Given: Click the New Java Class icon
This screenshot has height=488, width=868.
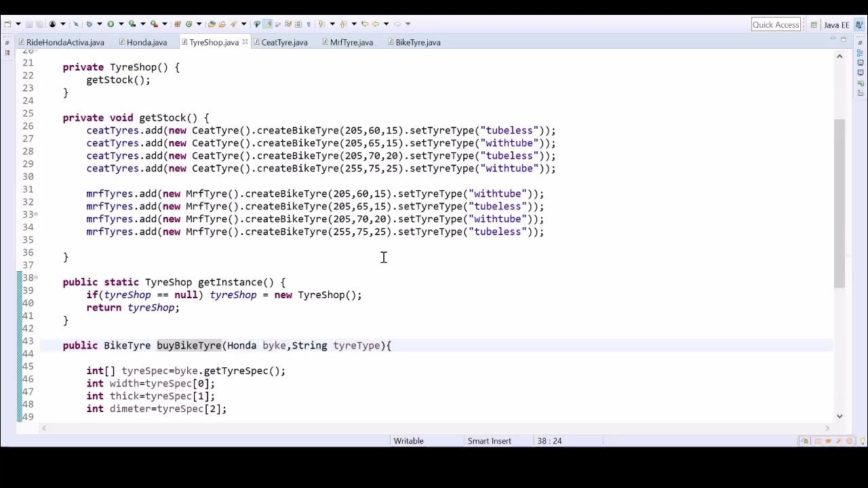Looking at the screenshot, I should (189, 24).
